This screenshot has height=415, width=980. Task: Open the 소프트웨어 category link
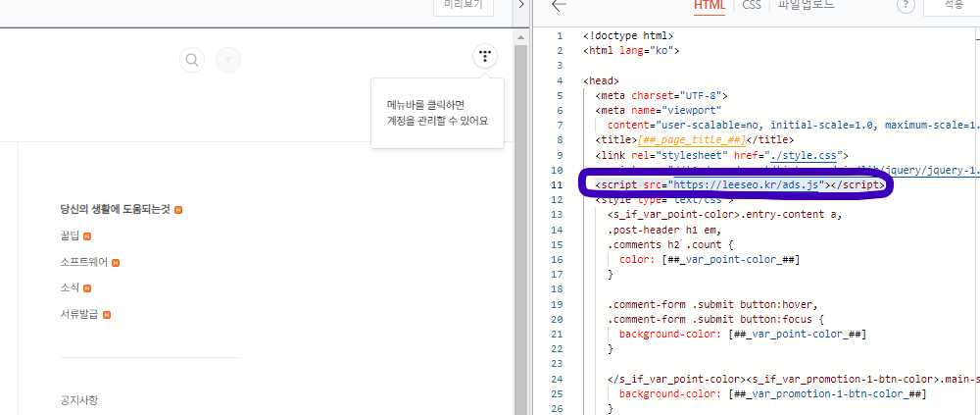[84, 262]
